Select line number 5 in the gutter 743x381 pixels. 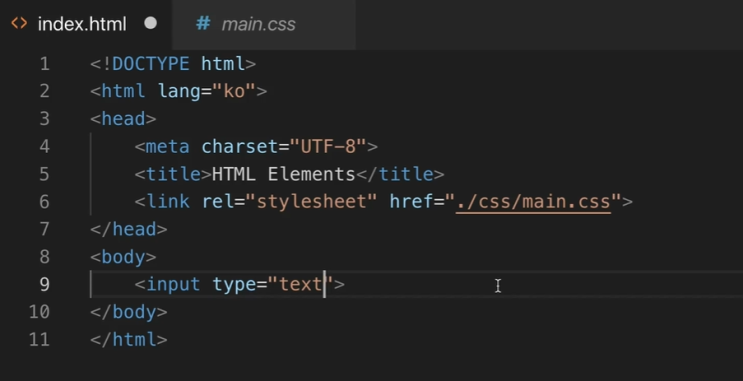click(x=45, y=174)
